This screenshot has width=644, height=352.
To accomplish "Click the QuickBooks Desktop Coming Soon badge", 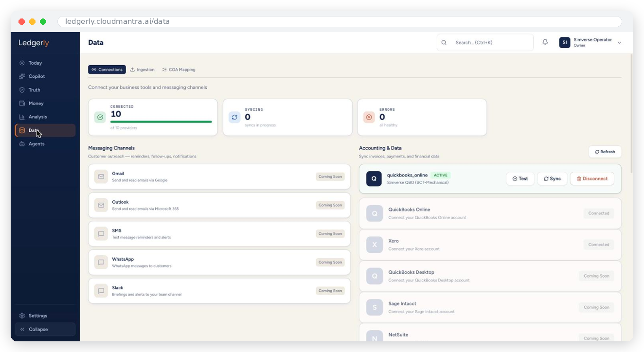I will [x=596, y=276].
